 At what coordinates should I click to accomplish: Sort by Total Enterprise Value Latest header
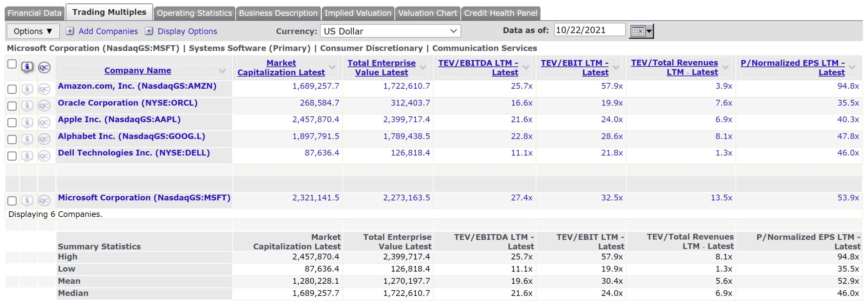[x=381, y=68]
